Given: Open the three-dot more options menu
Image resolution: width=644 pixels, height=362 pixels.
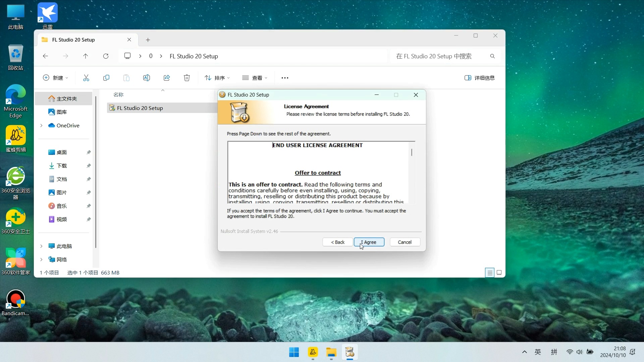Looking at the screenshot, I should [285, 78].
